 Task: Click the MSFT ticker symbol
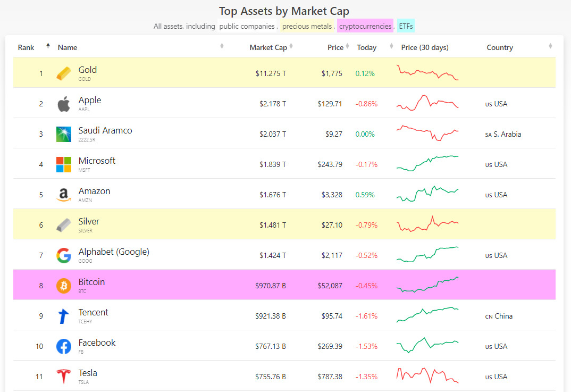tap(84, 170)
